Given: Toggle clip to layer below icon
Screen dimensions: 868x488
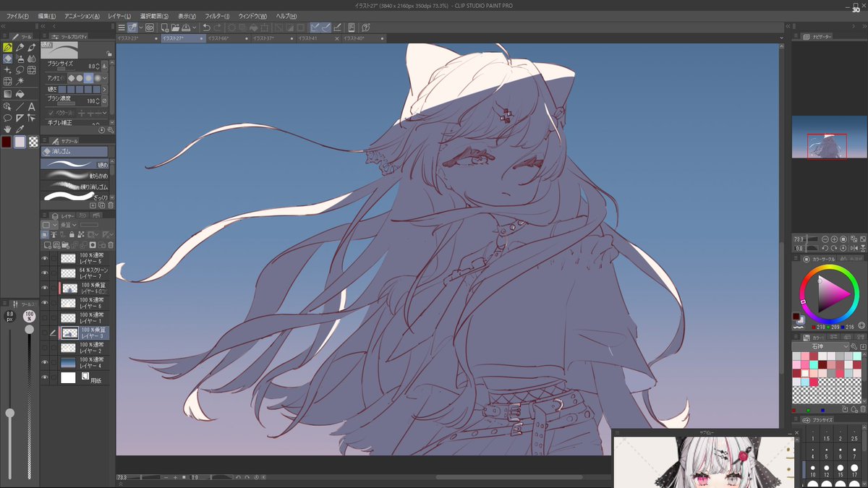Looking at the screenshot, I should point(45,234).
